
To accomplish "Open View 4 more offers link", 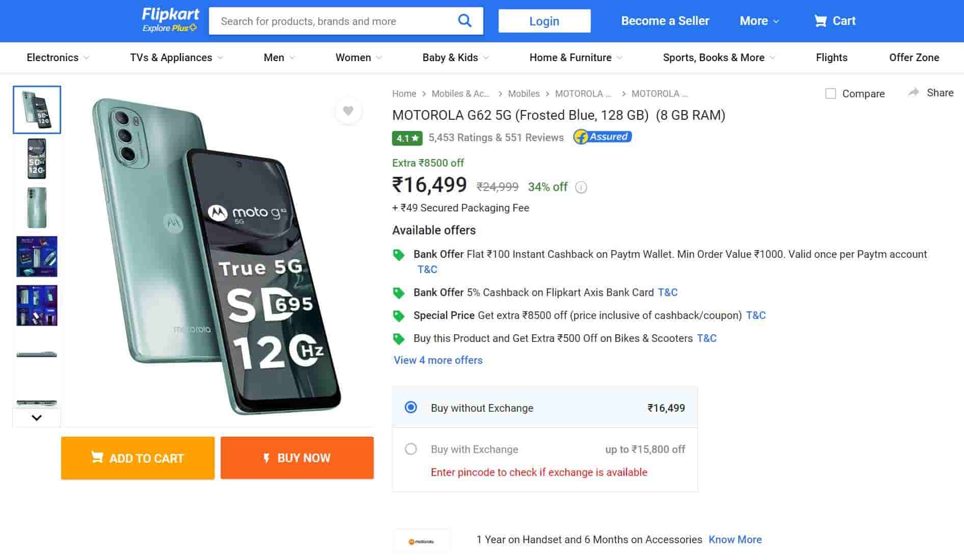I will click(x=437, y=360).
